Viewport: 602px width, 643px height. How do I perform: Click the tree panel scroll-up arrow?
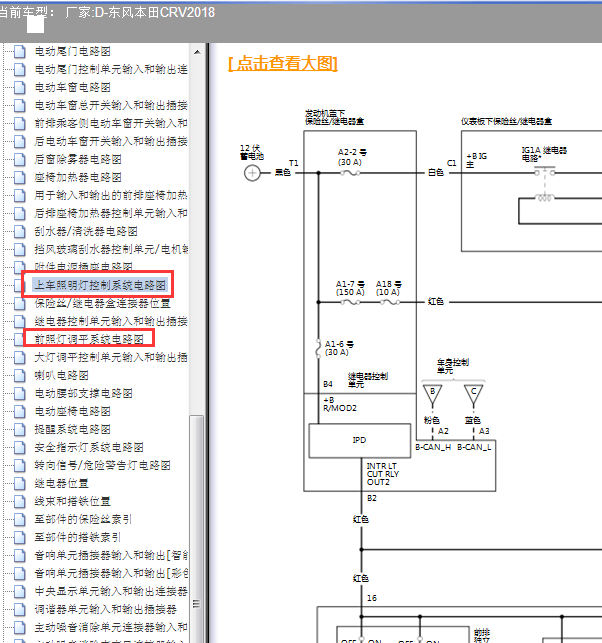pyautogui.click(x=197, y=52)
